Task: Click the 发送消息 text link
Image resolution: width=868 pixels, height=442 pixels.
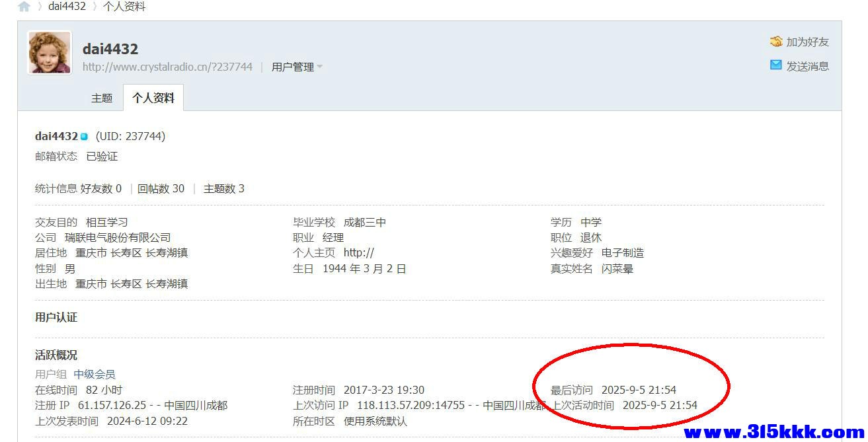Action: [807, 66]
